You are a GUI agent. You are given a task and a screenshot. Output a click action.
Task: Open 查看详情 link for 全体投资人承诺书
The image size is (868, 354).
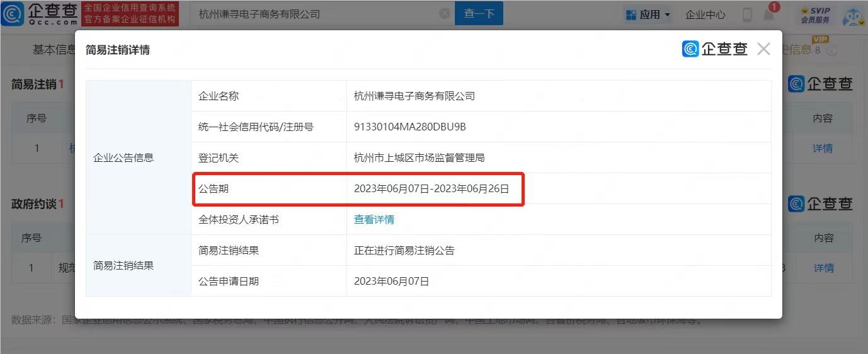(374, 220)
